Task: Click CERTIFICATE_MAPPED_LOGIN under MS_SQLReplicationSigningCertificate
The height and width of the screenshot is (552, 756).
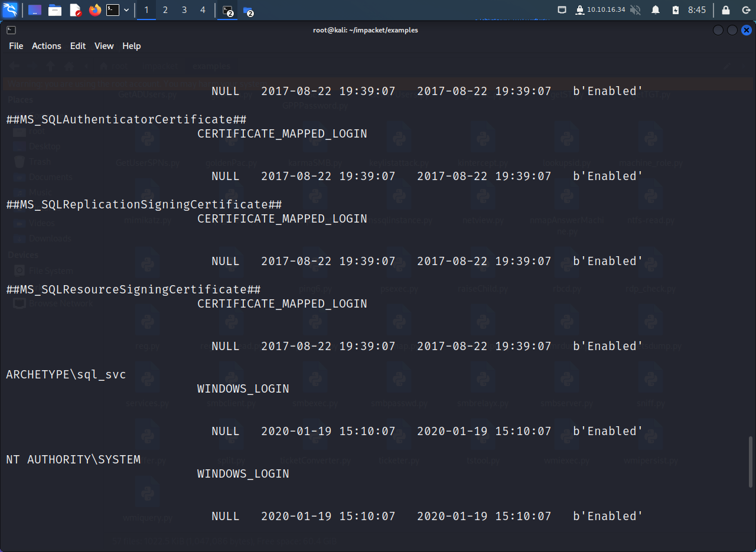Action: point(282,219)
